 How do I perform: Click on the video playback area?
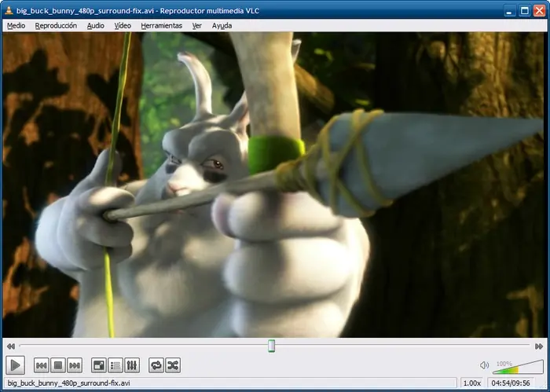pyautogui.click(x=274, y=185)
